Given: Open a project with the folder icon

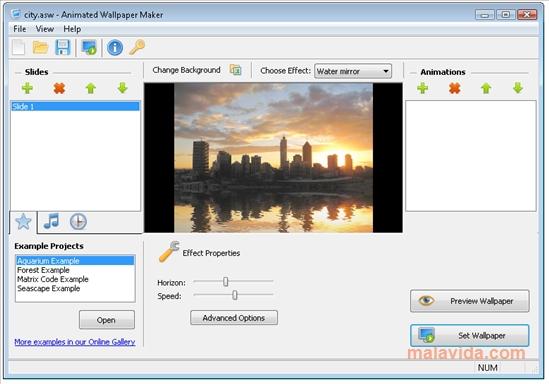Looking at the screenshot, I should click(40, 47).
